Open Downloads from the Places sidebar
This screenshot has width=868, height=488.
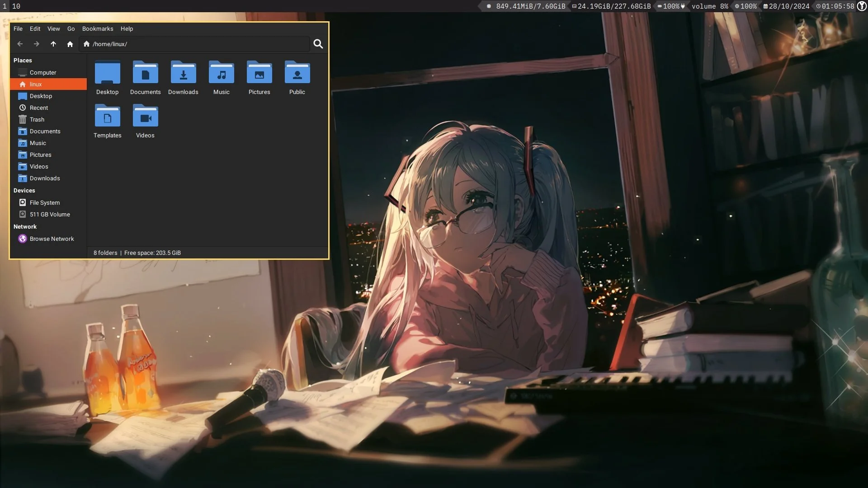[x=48, y=178]
